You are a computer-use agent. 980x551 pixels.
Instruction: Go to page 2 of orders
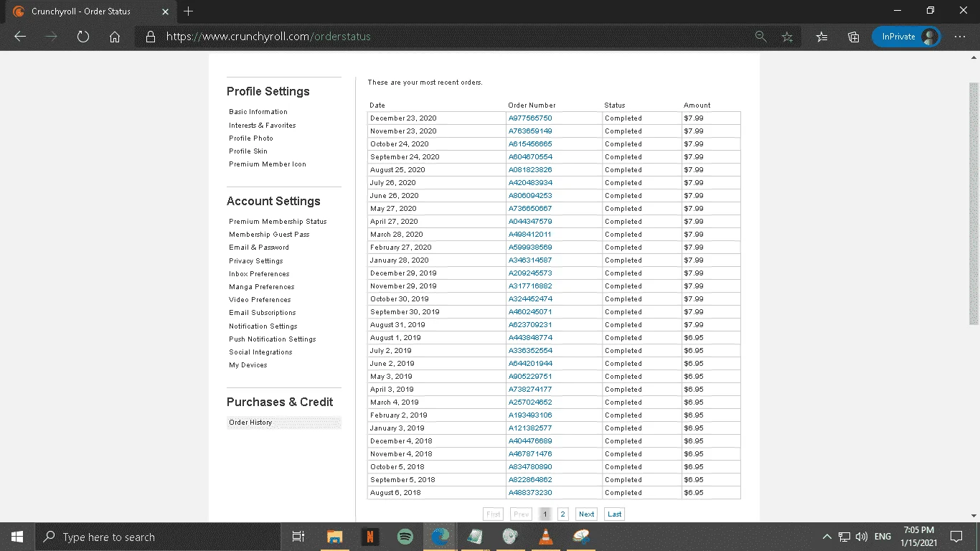(562, 514)
